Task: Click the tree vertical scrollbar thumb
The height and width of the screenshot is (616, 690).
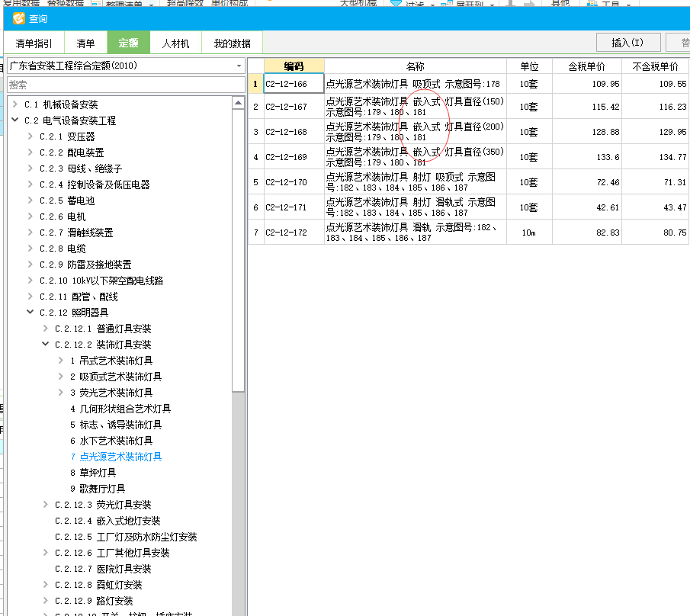Action: (238, 250)
